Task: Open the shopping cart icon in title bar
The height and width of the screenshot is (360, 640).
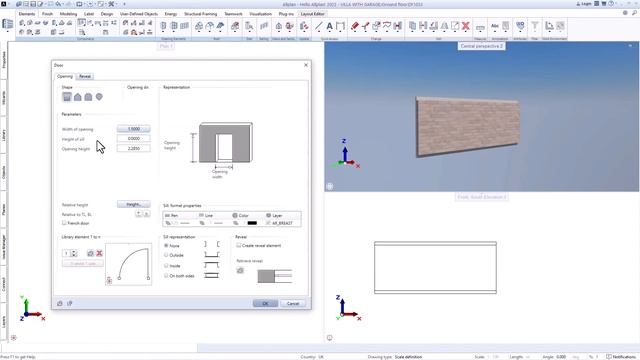Action: tap(604, 4)
